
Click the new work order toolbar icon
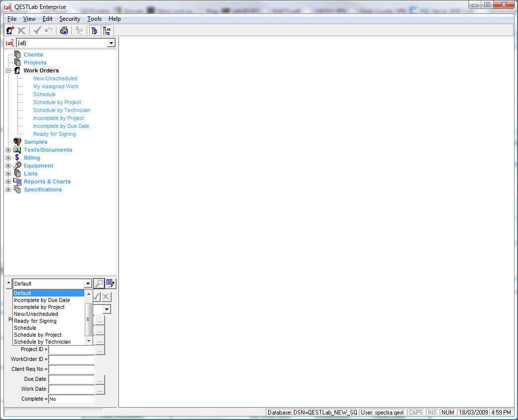click(x=10, y=31)
